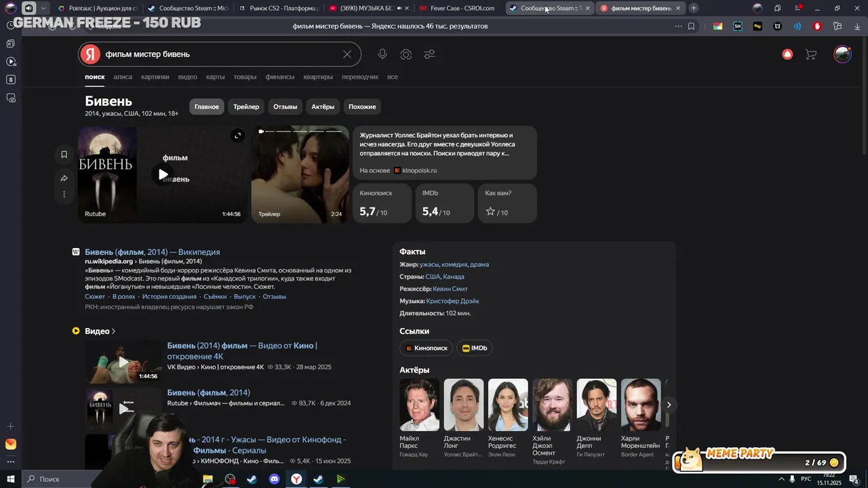Open Джонни Депп actor photo
The width and height of the screenshot is (868, 488).
(x=597, y=405)
